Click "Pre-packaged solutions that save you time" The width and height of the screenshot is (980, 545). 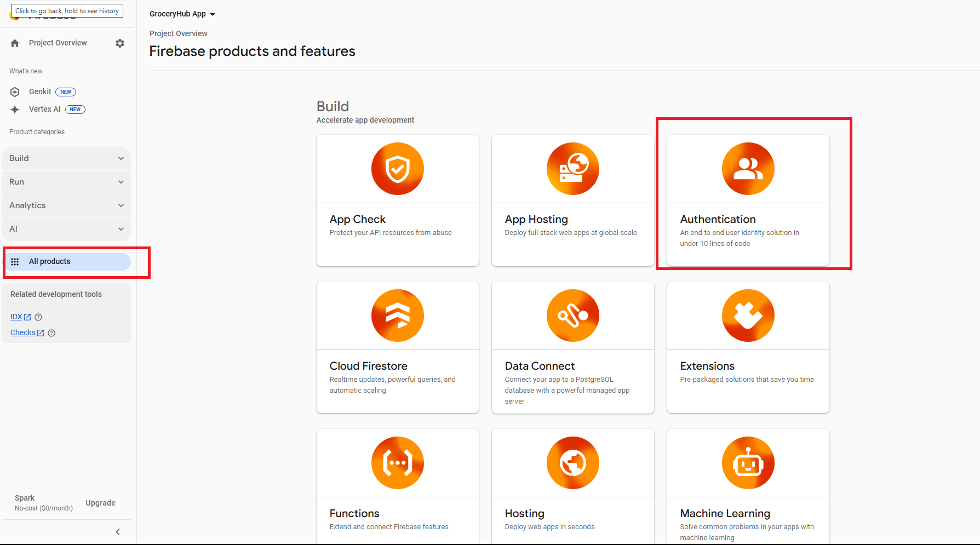coord(747,380)
